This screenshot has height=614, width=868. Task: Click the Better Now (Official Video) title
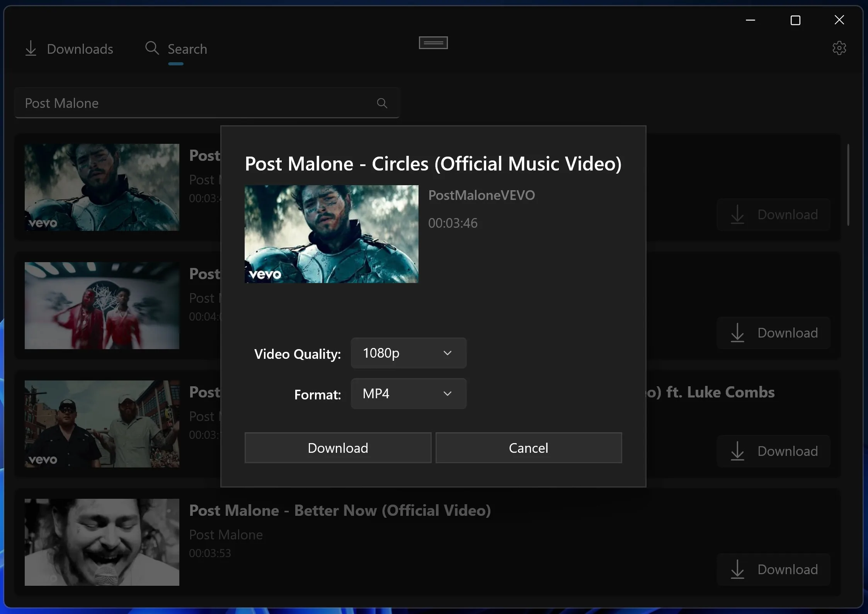click(x=340, y=510)
